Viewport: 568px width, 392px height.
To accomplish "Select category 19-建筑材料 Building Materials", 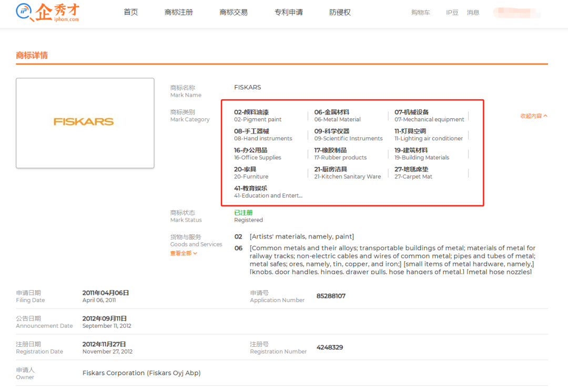I will pos(422,154).
